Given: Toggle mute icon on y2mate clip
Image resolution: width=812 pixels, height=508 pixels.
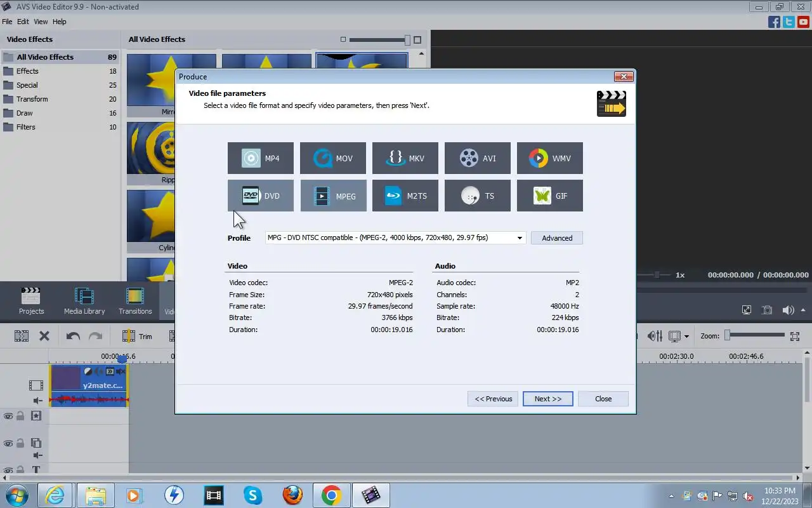Looking at the screenshot, I should pos(120,371).
